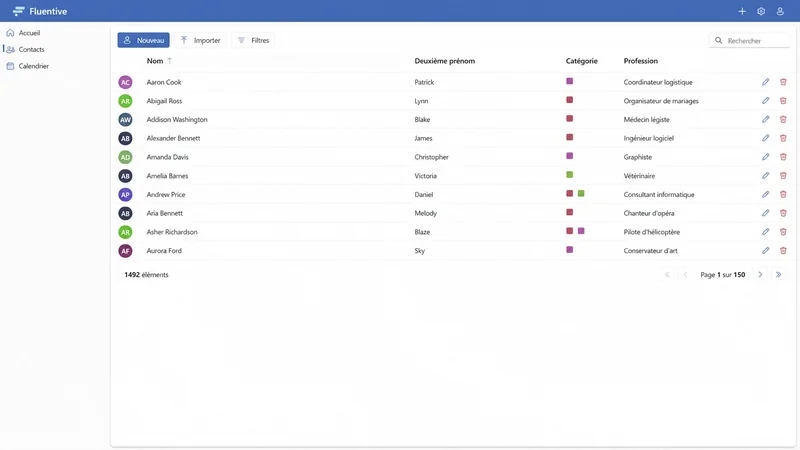The image size is (800, 450).
Task: Click Amelia Barnes' green category swatch
Action: click(569, 174)
